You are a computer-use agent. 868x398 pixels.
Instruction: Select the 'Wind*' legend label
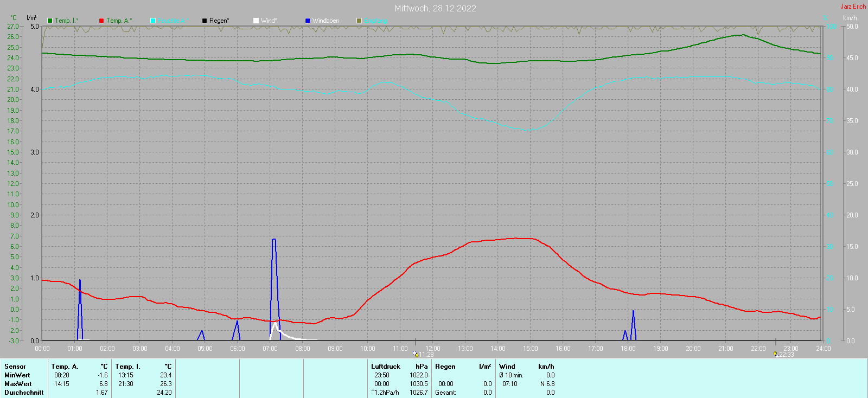(x=269, y=21)
